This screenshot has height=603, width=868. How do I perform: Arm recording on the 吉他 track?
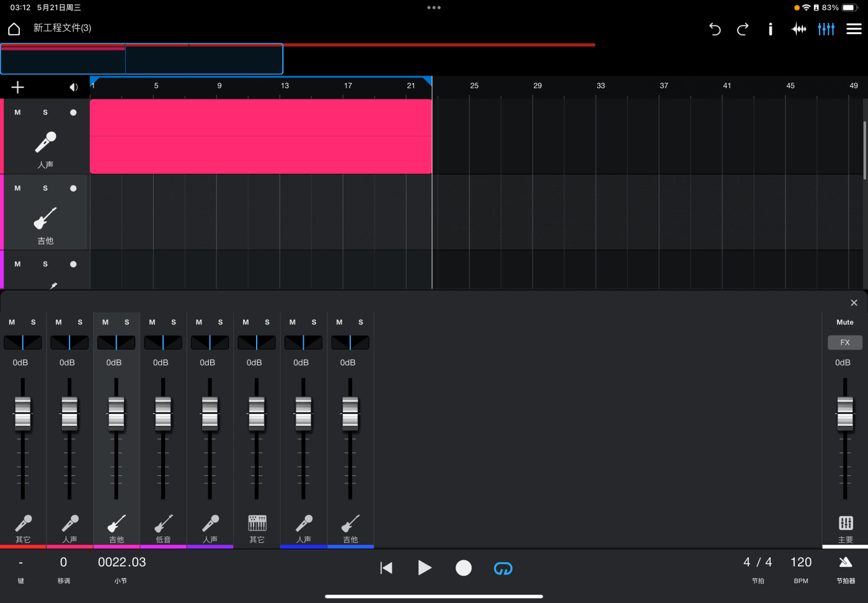pos(73,188)
